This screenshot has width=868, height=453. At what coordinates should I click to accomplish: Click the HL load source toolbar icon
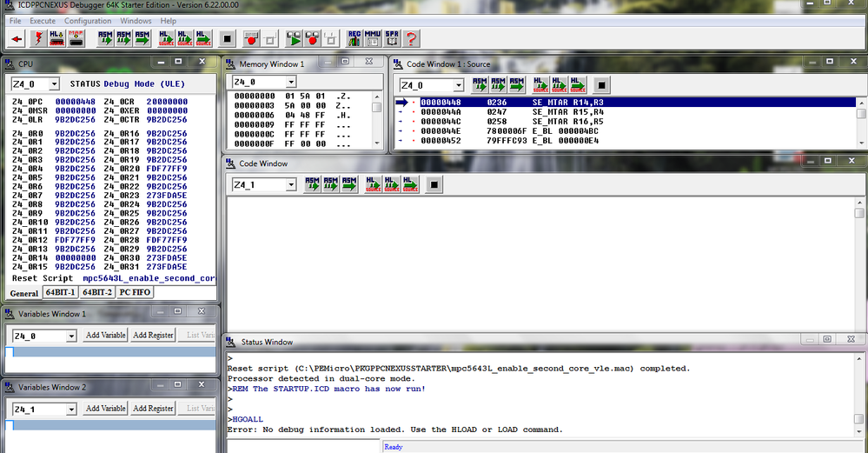[x=56, y=39]
